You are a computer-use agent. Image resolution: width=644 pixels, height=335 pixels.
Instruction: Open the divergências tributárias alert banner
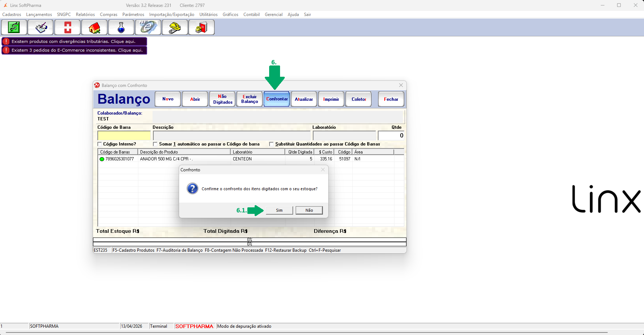(x=74, y=41)
